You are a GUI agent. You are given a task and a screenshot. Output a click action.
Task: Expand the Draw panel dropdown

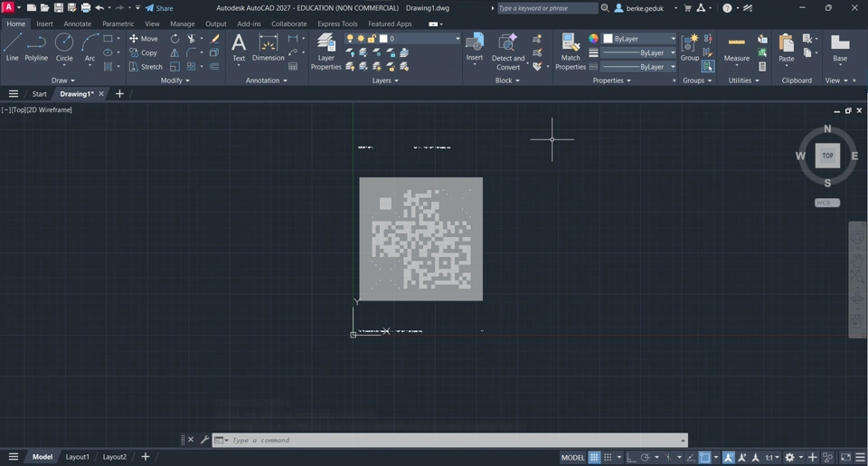click(x=62, y=81)
